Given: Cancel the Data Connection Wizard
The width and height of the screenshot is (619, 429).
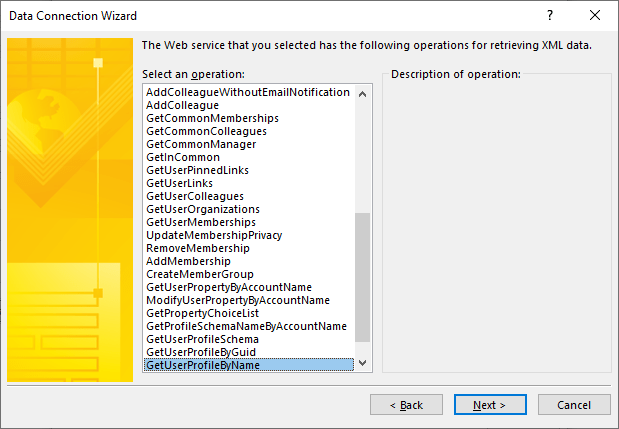Looking at the screenshot, I should coord(574,405).
